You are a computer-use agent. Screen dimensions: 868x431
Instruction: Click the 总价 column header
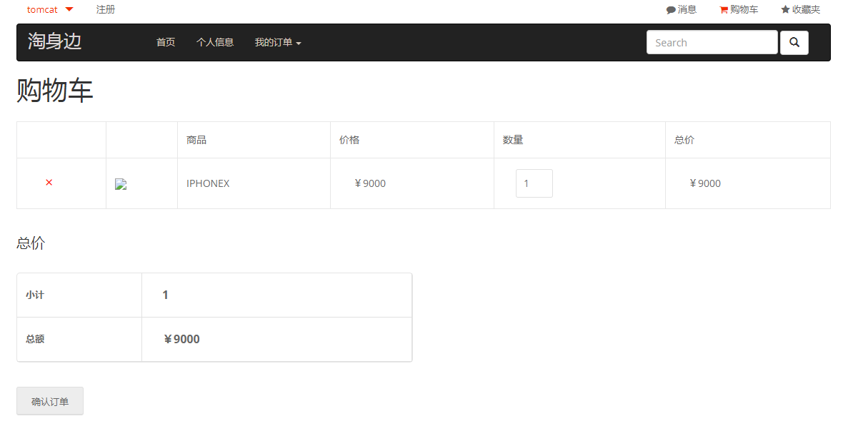click(x=684, y=140)
